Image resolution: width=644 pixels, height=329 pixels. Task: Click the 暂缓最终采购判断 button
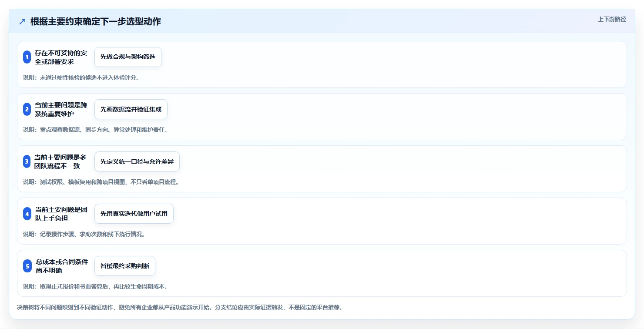pyautogui.click(x=125, y=266)
